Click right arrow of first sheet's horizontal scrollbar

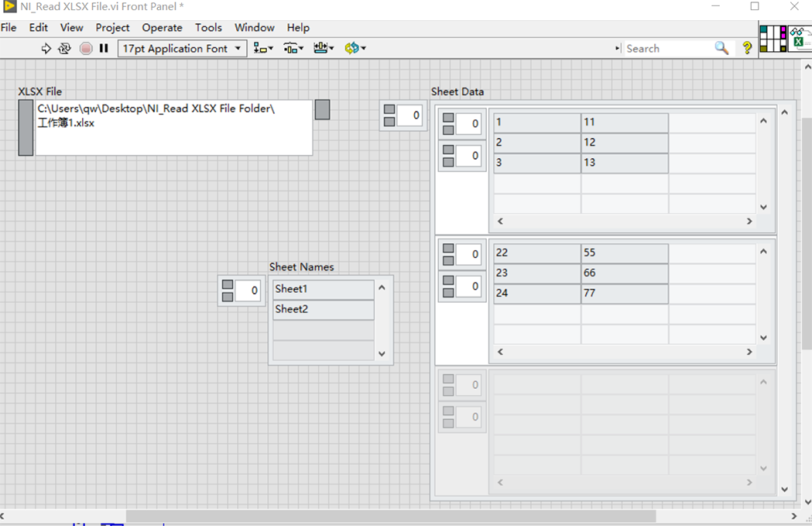coord(749,222)
